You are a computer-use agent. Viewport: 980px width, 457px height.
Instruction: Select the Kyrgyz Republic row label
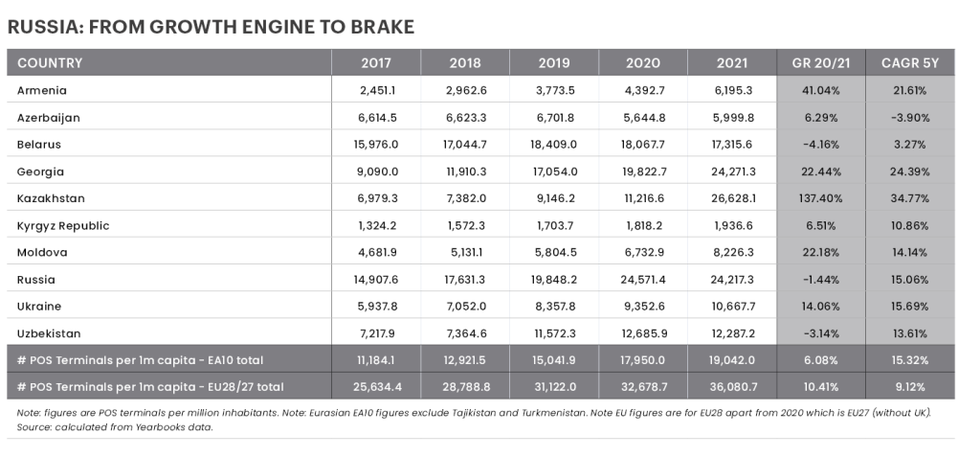[x=63, y=225]
